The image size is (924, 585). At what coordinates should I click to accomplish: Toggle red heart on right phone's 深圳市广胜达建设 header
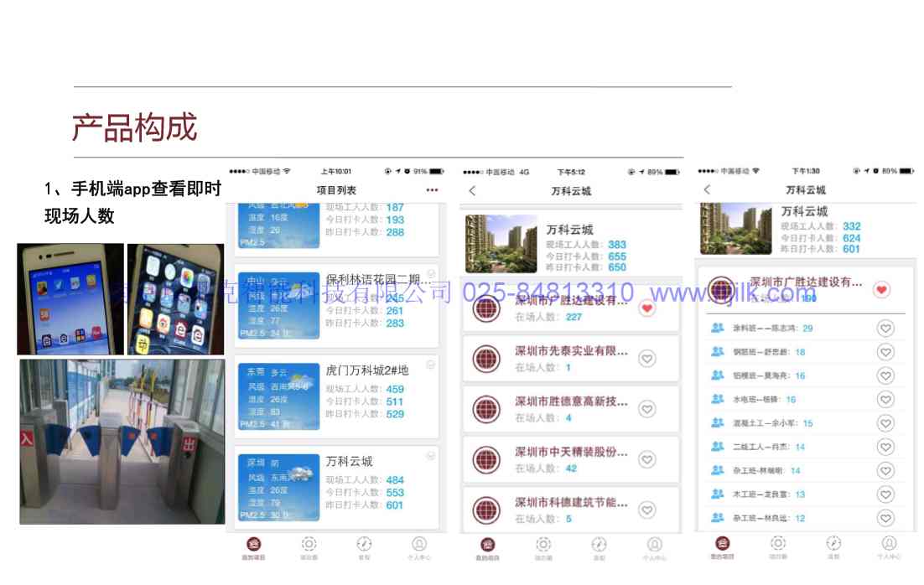tap(881, 289)
